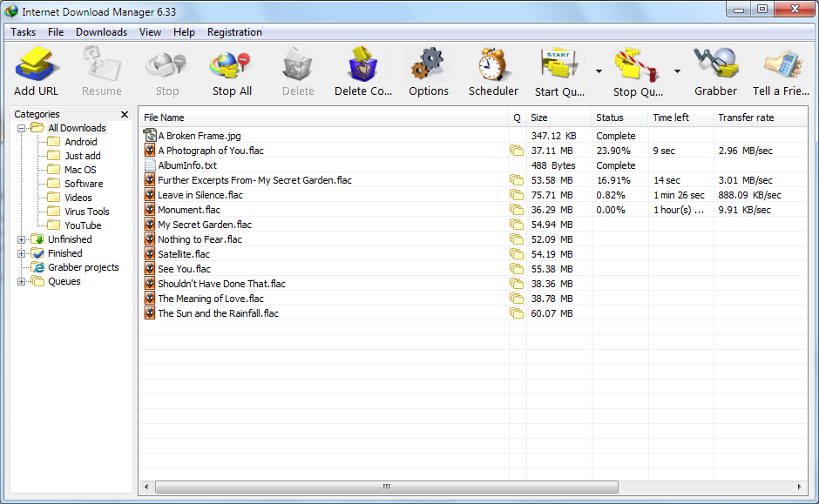819x504 pixels.
Task: Click the Tell a Friend icon
Action: [x=782, y=65]
